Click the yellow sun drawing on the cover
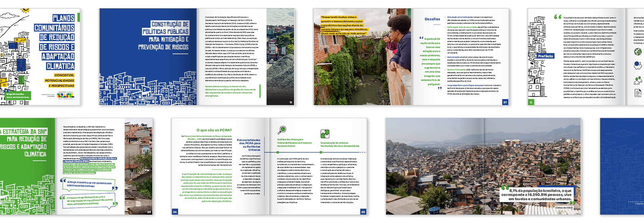 (25, 11)
